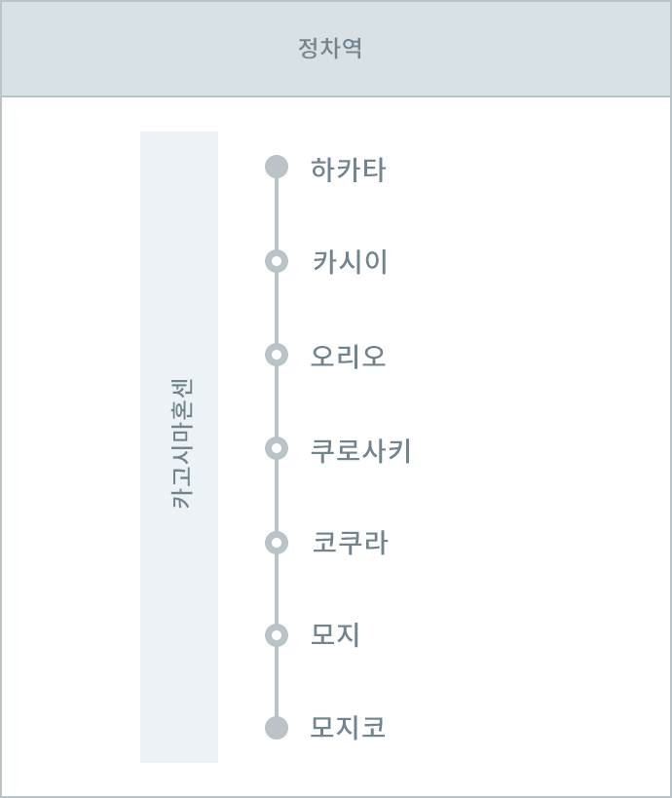
Task: Click the line segment between 모지 and 모지코
Action: coord(277,681)
